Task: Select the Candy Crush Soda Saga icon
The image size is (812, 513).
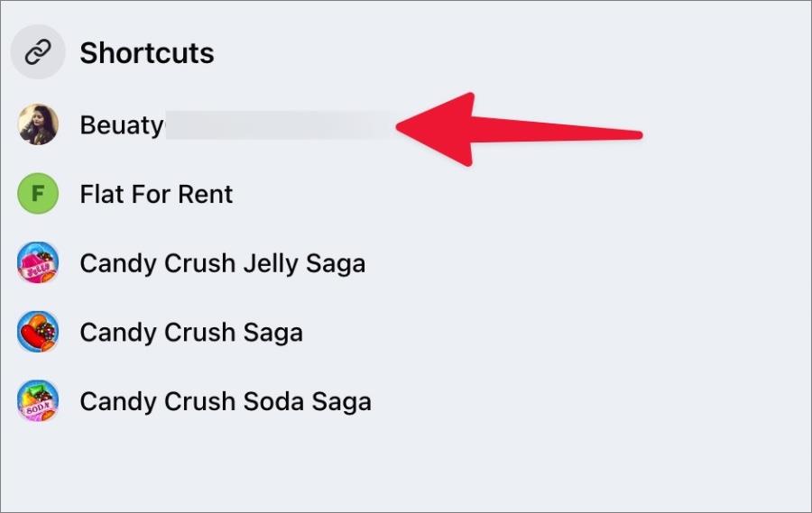Action: coord(38,400)
